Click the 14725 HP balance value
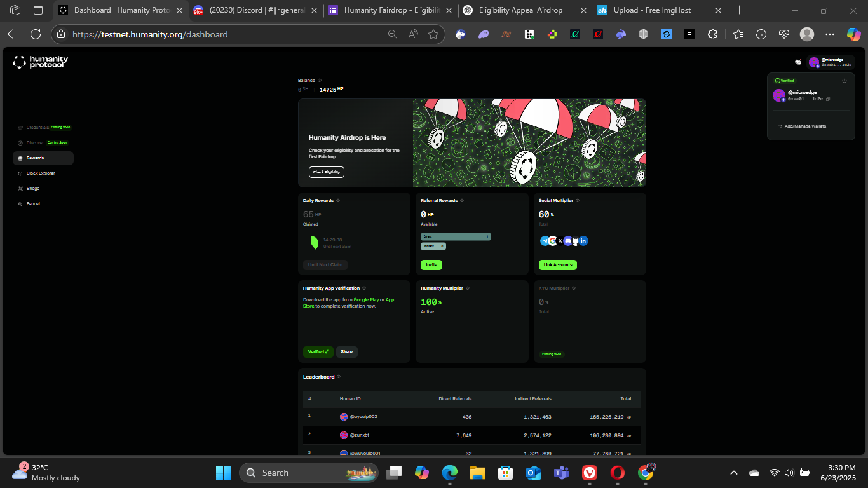868x488 pixels. pyautogui.click(x=331, y=90)
